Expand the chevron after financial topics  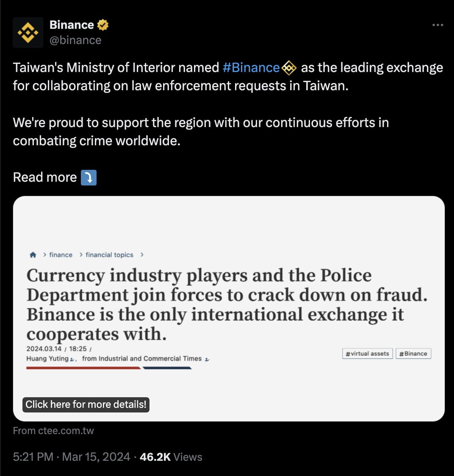coord(141,255)
